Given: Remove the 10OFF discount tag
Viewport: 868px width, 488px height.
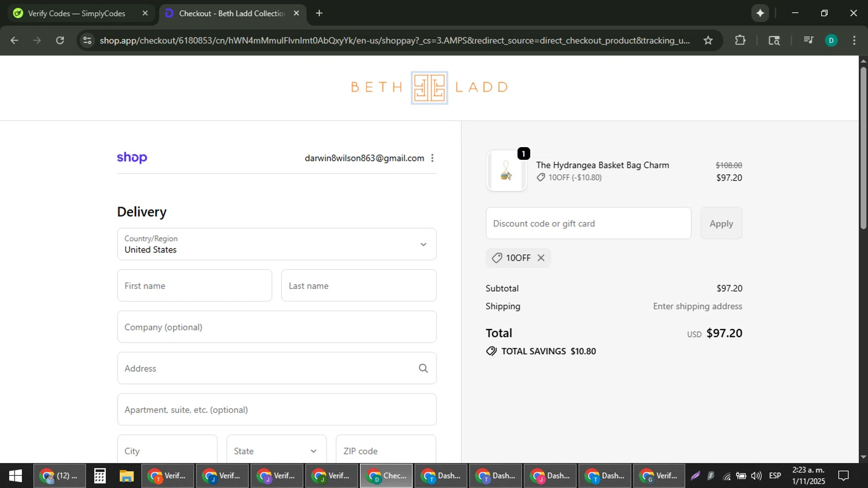Looking at the screenshot, I should click(x=541, y=258).
